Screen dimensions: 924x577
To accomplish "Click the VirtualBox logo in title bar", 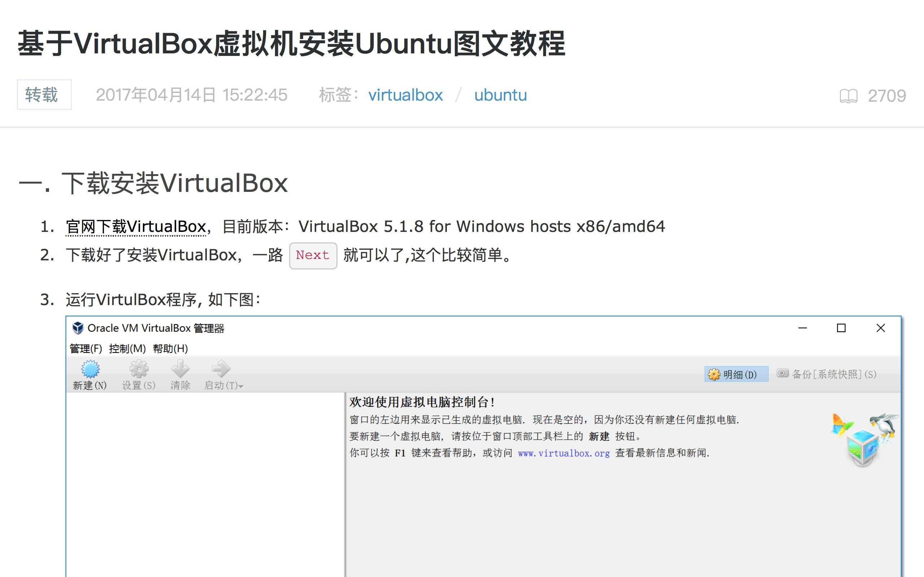I will (x=78, y=328).
